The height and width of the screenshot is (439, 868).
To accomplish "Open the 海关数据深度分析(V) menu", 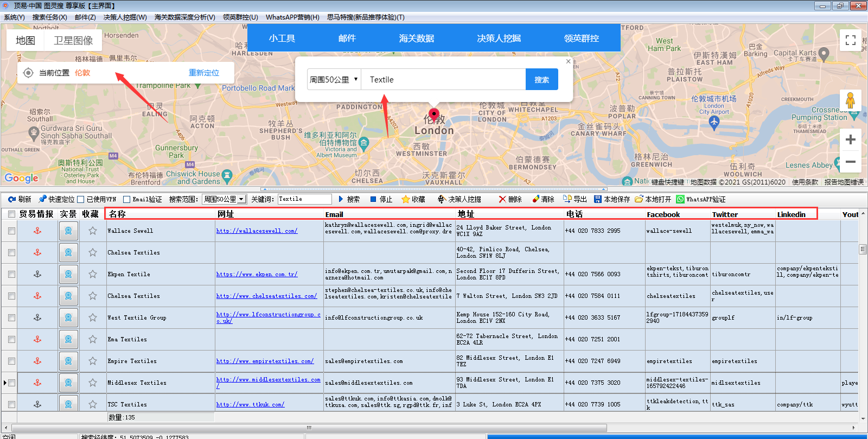I will coord(185,17).
